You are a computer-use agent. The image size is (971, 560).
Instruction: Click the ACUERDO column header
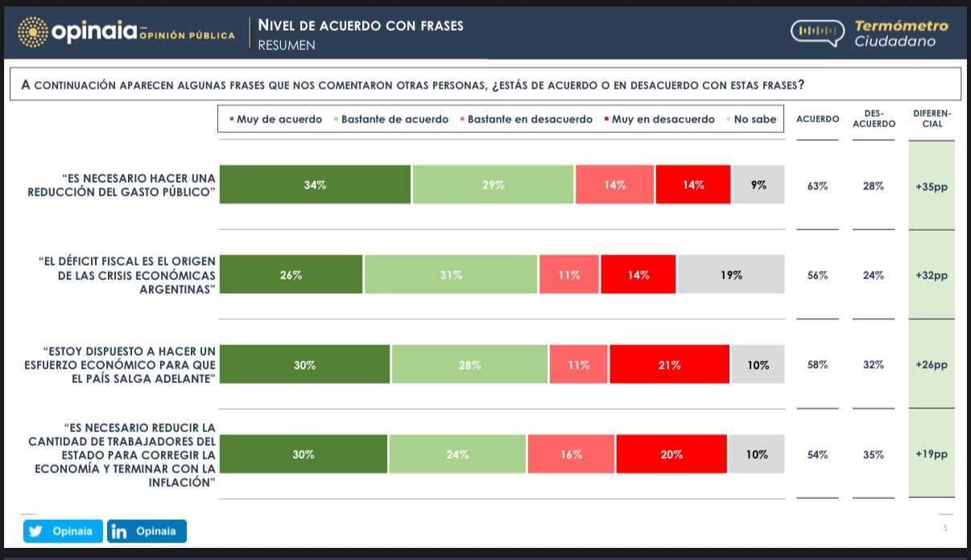coord(817,119)
